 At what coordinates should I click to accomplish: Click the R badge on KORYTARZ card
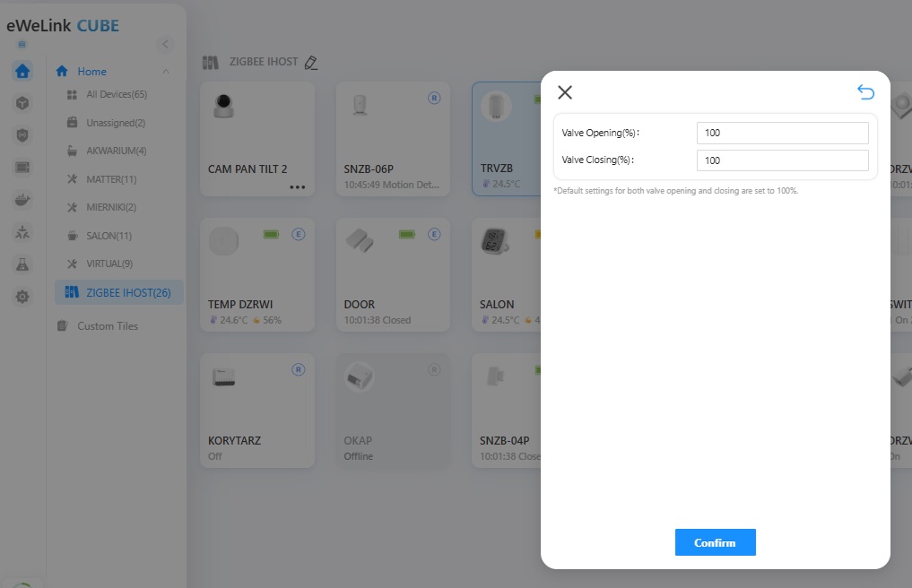pos(298,370)
